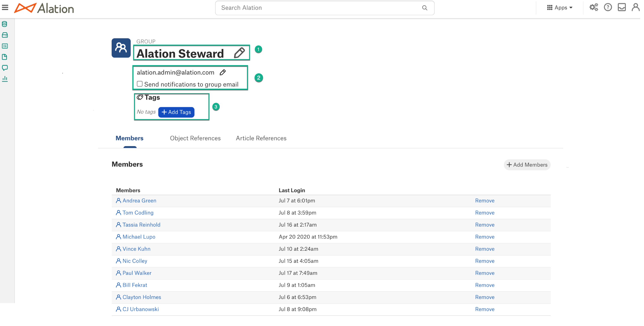Click the pencil icon beside Alation Steward
Image resolution: width=644 pixels, height=326 pixels.
[239, 53]
